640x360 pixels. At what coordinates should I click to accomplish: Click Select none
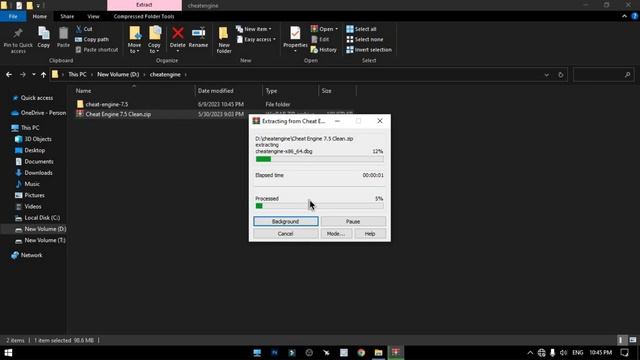[x=364, y=40]
